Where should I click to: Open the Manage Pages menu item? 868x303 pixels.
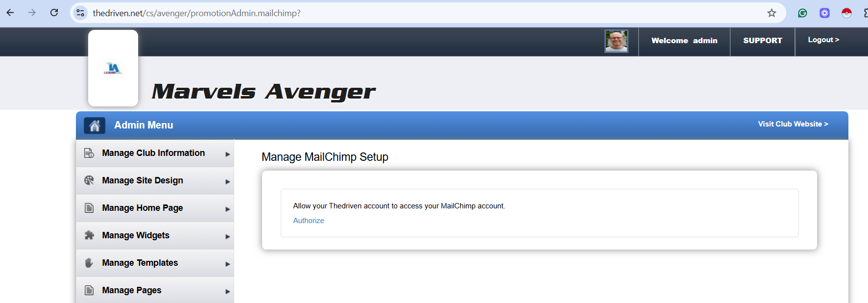point(155,291)
